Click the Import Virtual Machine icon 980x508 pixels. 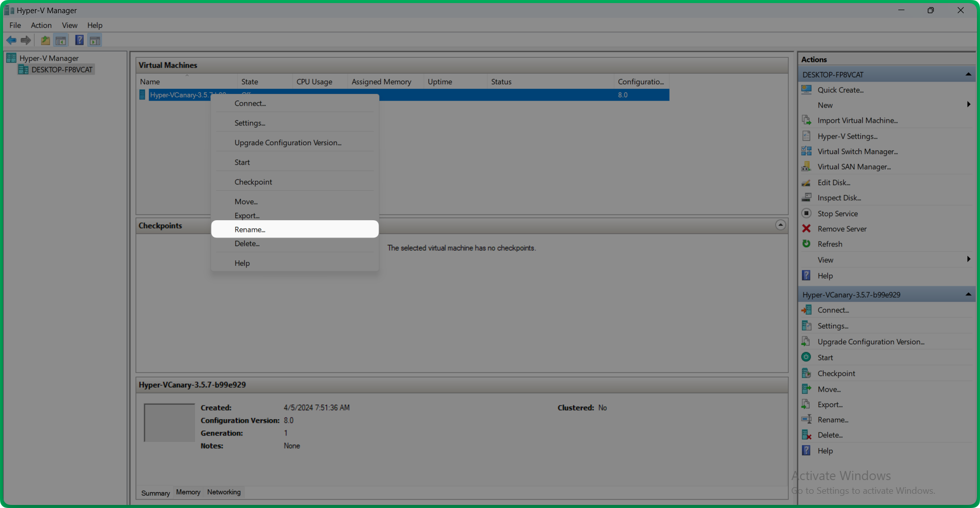807,120
